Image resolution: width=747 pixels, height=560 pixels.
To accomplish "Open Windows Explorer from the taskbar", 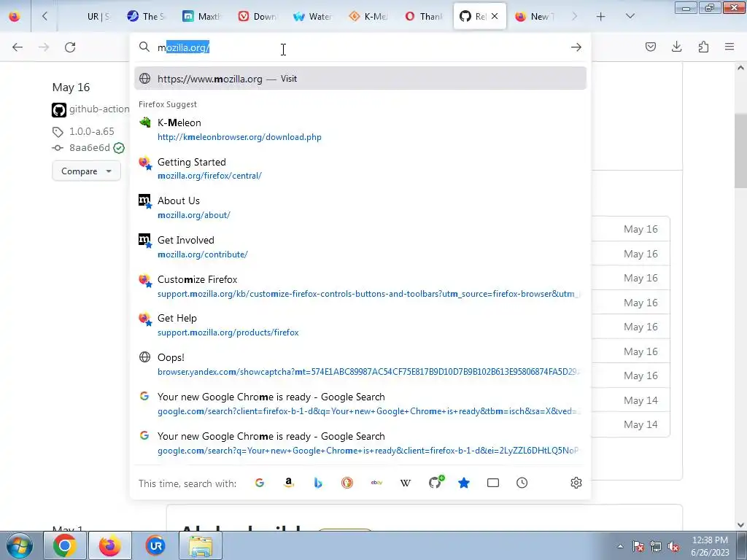I will [201, 545].
